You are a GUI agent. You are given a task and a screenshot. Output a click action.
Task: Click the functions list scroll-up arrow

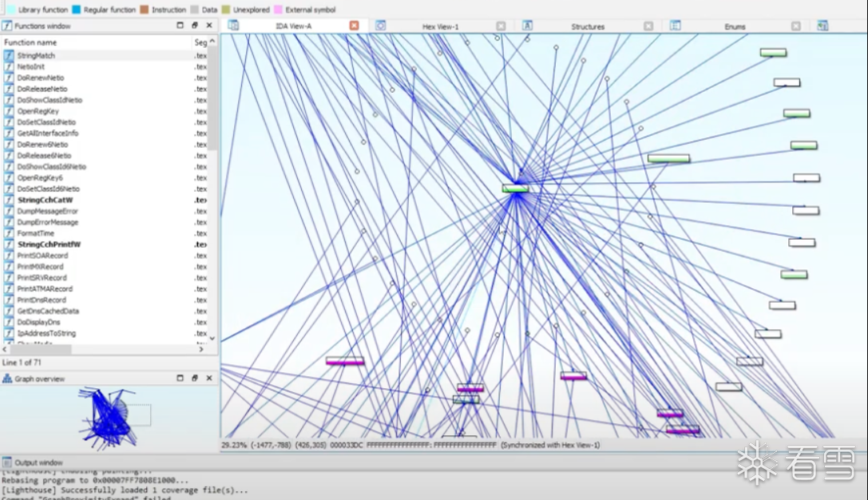(x=212, y=42)
